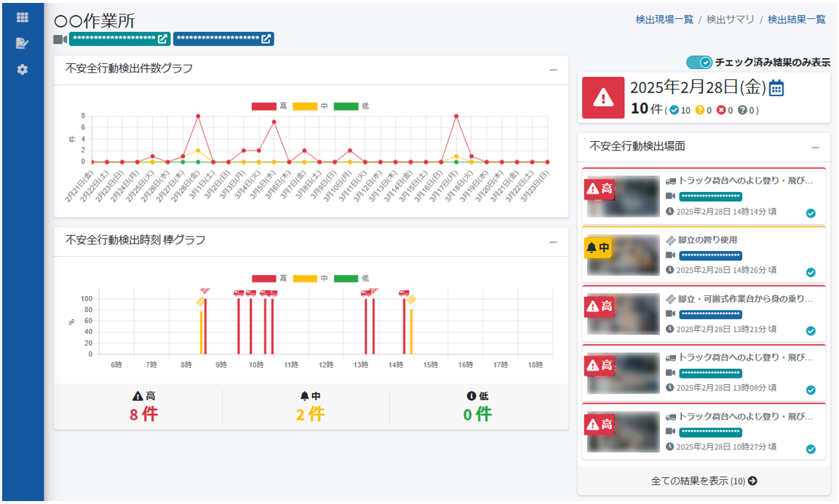Open the settings gear in sidebar

(22, 70)
